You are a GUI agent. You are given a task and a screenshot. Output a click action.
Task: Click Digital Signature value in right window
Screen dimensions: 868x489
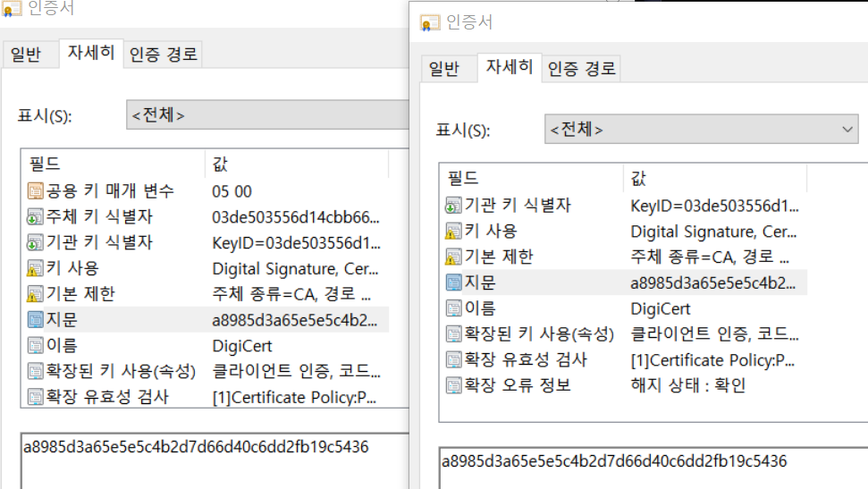click(713, 232)
